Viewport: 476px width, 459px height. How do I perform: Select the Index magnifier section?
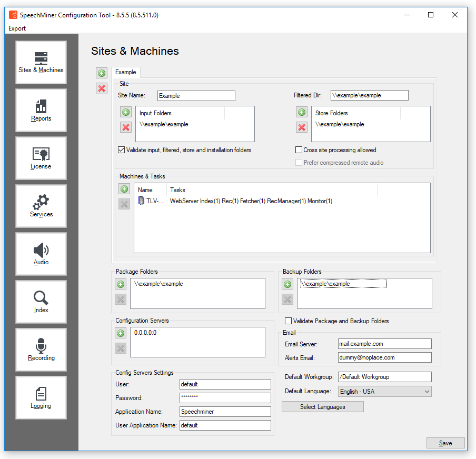41,302
